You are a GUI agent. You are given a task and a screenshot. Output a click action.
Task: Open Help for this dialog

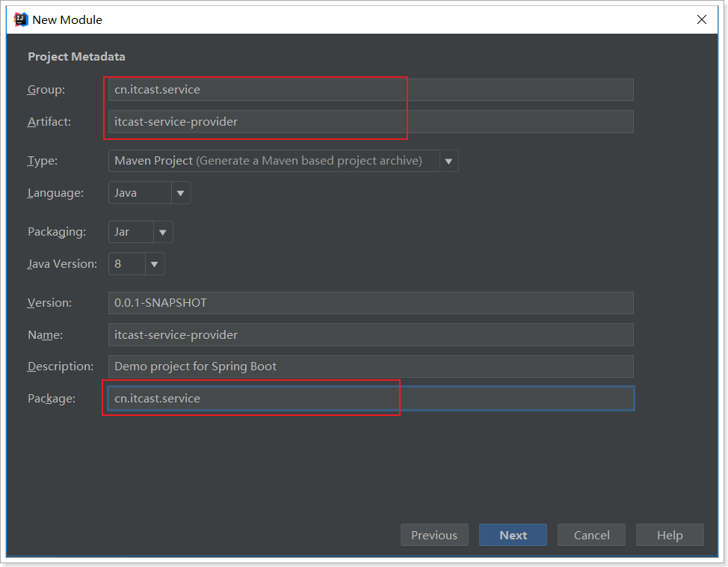pos(670,536)
